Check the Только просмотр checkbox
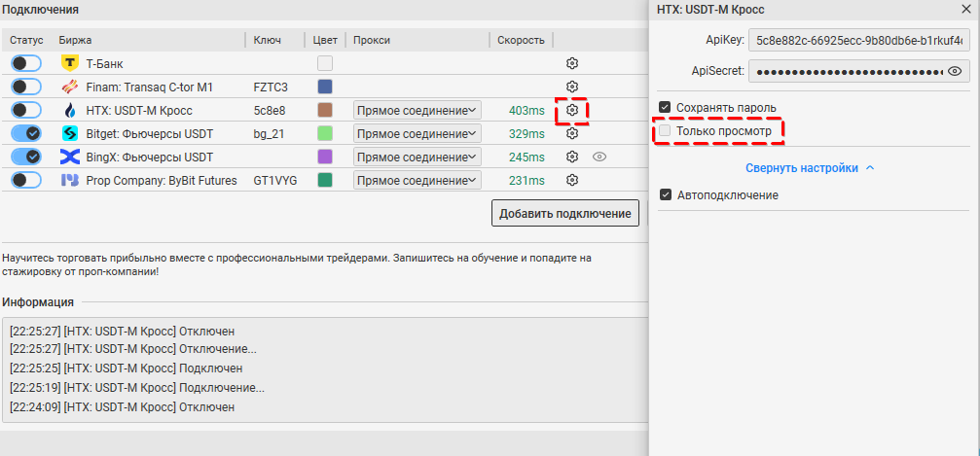Screen dimensions: 980x456 pyautogui.click(x=666, y=130)
